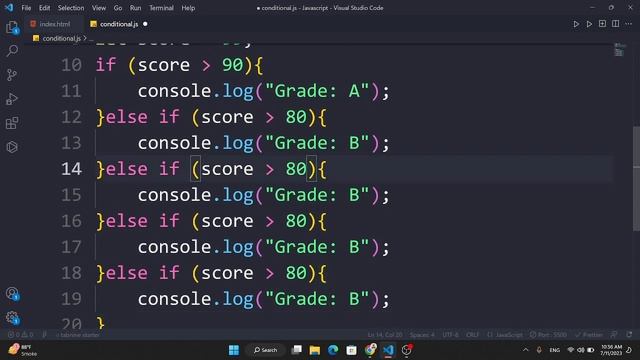
Task: Open errors and warnings count in status bar
Action: pos(20,335)
